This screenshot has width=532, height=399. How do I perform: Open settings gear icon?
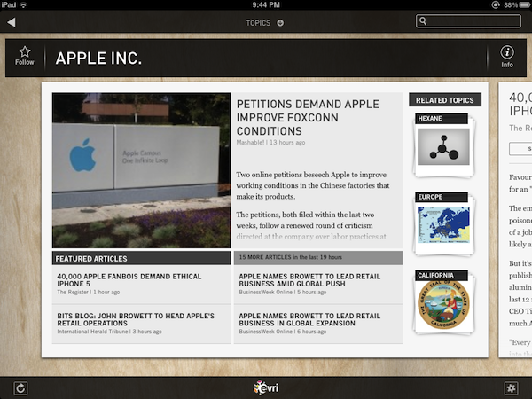(x=512, y=388)
